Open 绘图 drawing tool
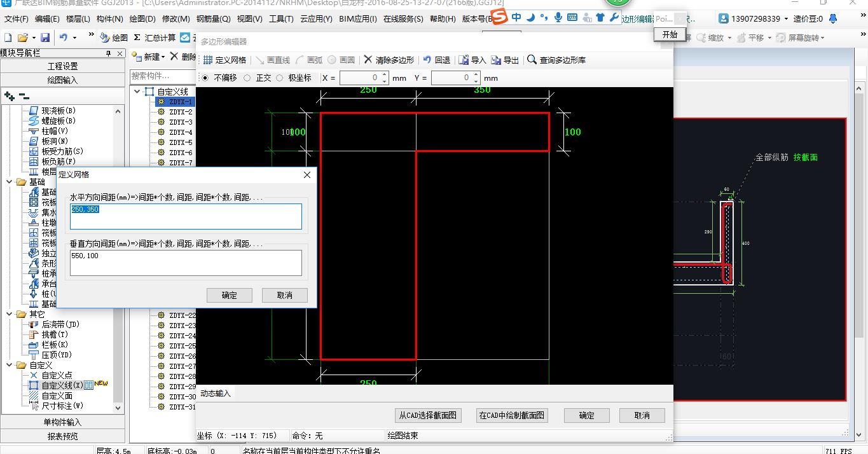The image size is (868, 454). click(114, 38)
